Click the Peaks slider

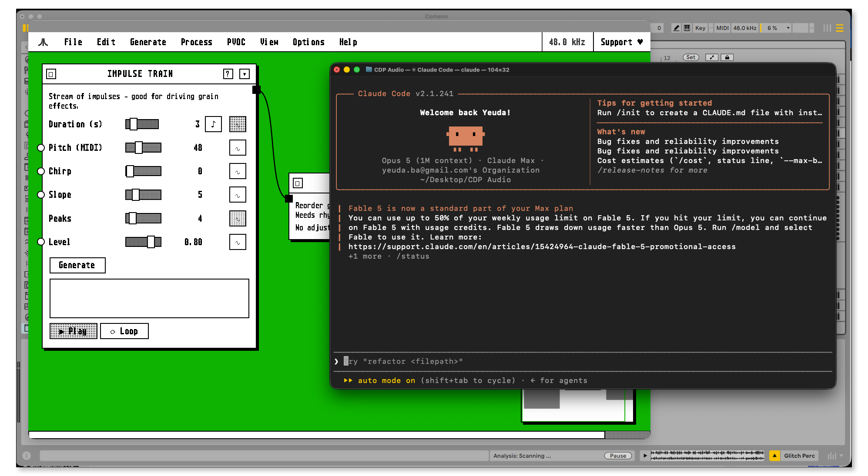point(144,218)
